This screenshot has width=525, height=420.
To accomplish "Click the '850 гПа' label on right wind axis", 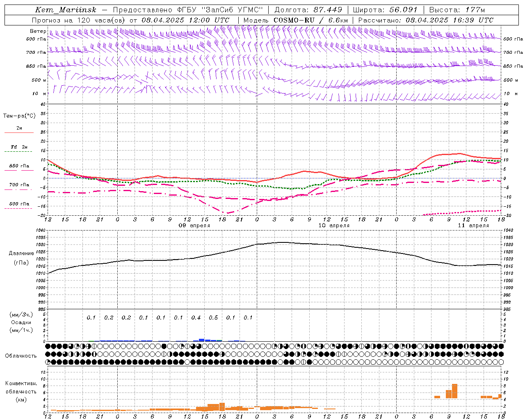I will [513, 66].
